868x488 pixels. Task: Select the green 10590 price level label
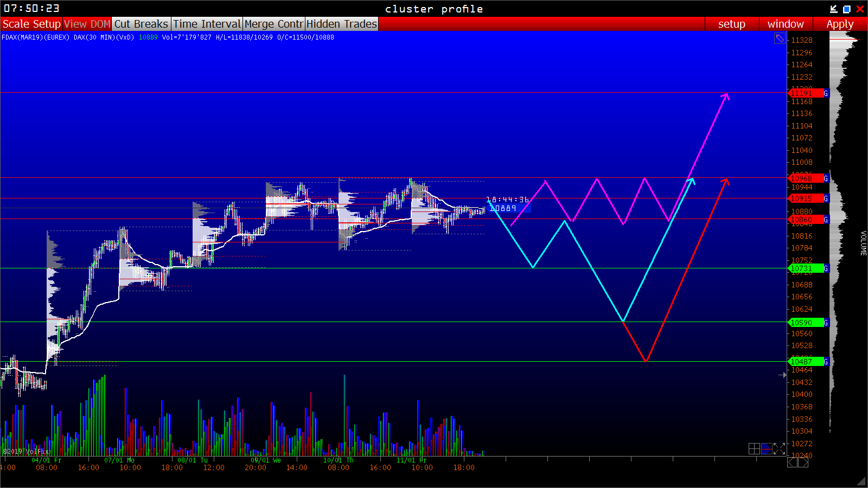point(806,323)
